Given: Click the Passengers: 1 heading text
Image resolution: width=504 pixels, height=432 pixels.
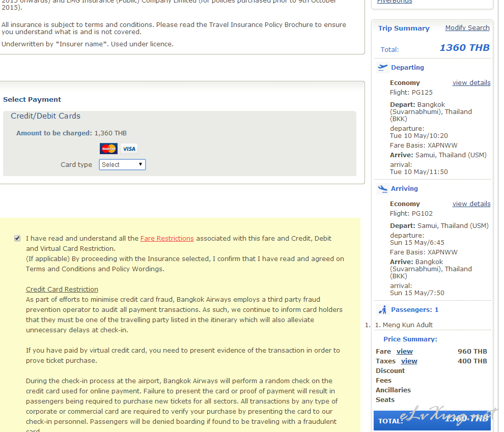Looking at the screenshot, I should click(x=414, y=310).
